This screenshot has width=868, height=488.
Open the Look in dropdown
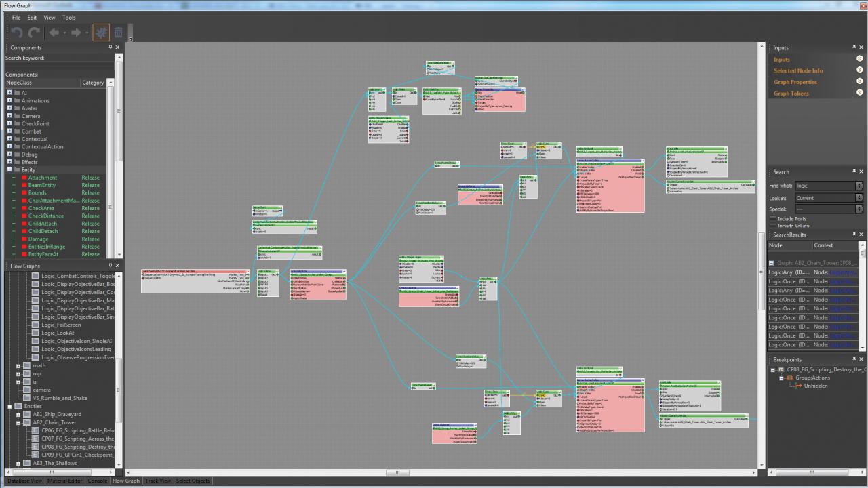pos(859,198)
